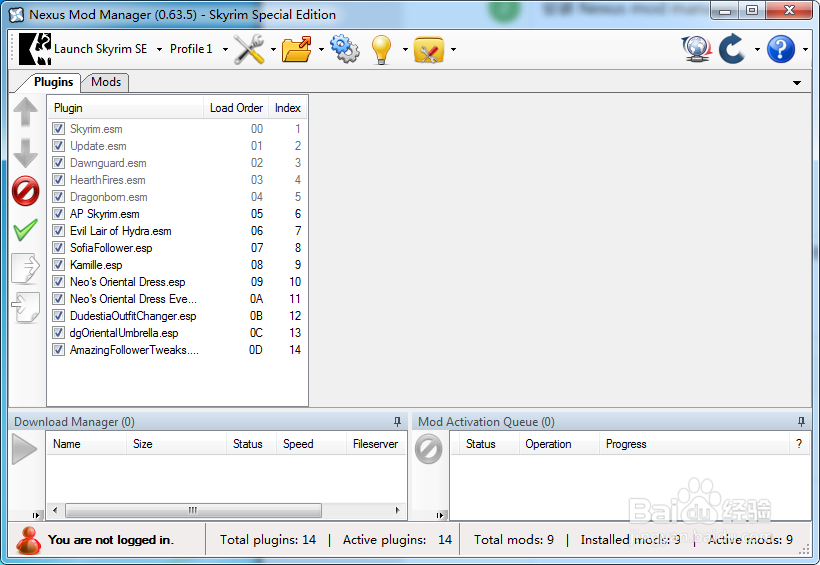Screen dimensions: 820x565
Task: Resume downloads with the play button
Action: click(25, 449)
